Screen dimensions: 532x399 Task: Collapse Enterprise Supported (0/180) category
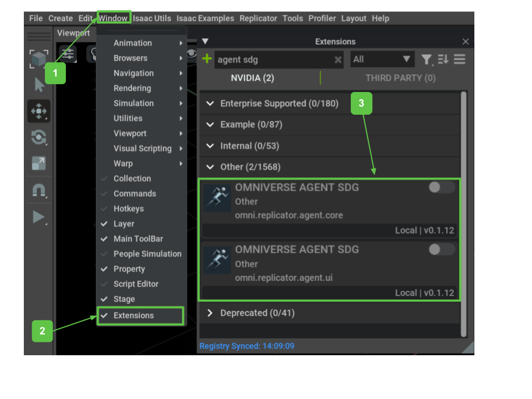(210, 104)
